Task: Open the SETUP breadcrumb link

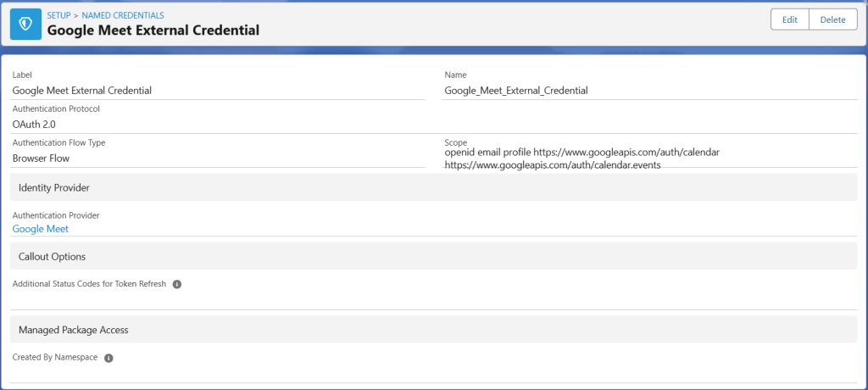Action: (x=58, y=15)
